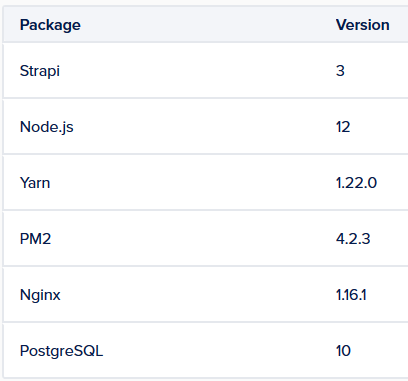Click the Package column header
The width and height of the screenshot is (408, 381).
click(50, 25)
